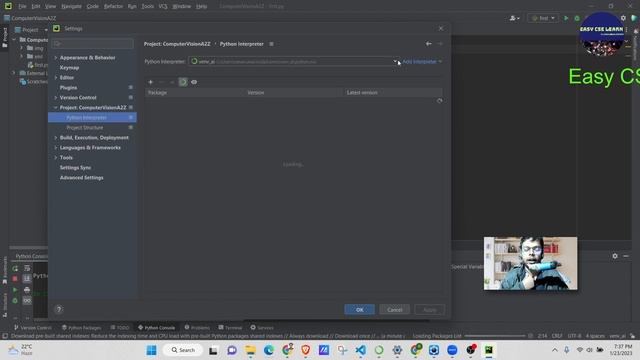Collapse Project: ComputerVisionA2Z settings section
The width and height of the screenshot is (640, 360).
56,107
